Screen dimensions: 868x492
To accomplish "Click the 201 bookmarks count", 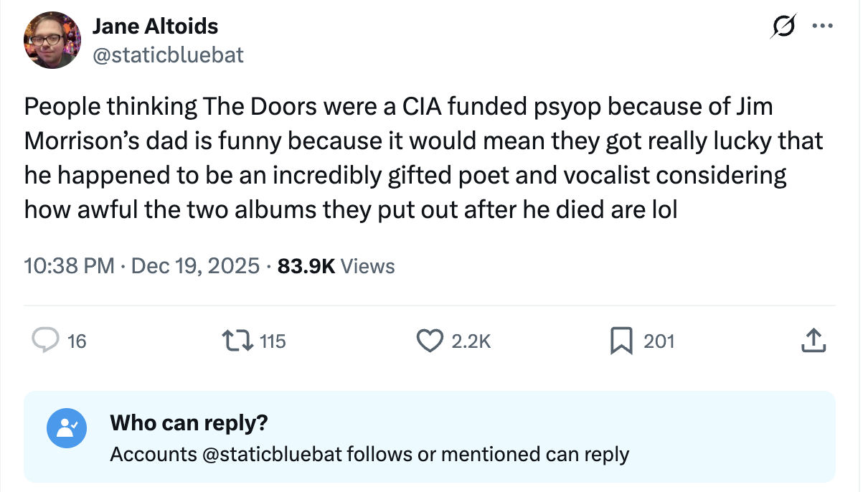I will pyautogui.click(x=659, y=341).
